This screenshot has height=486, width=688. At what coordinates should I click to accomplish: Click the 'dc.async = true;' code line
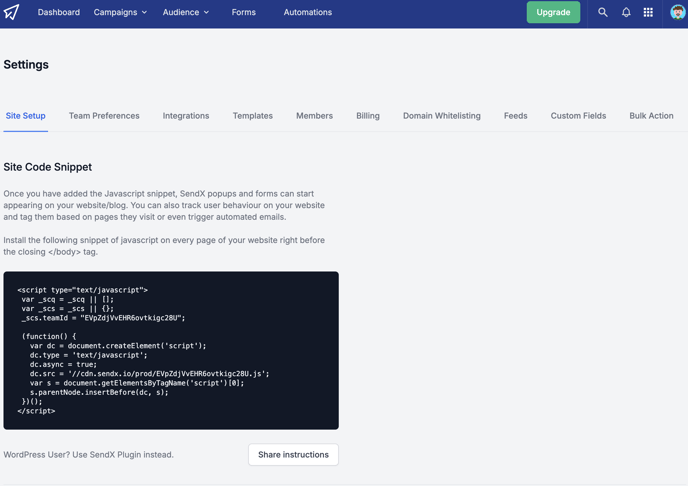pyautogui.click(x=63, y=364)
